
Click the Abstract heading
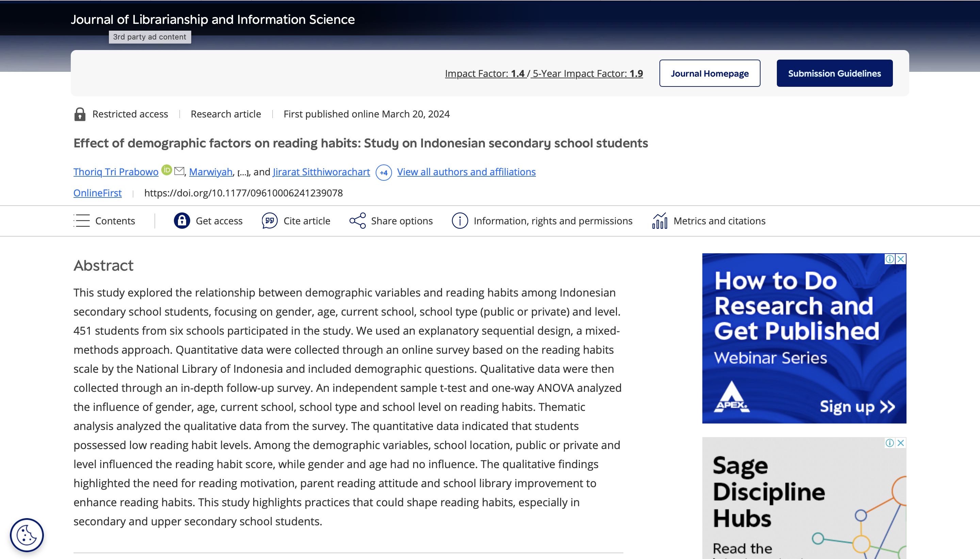click(103, 266)
